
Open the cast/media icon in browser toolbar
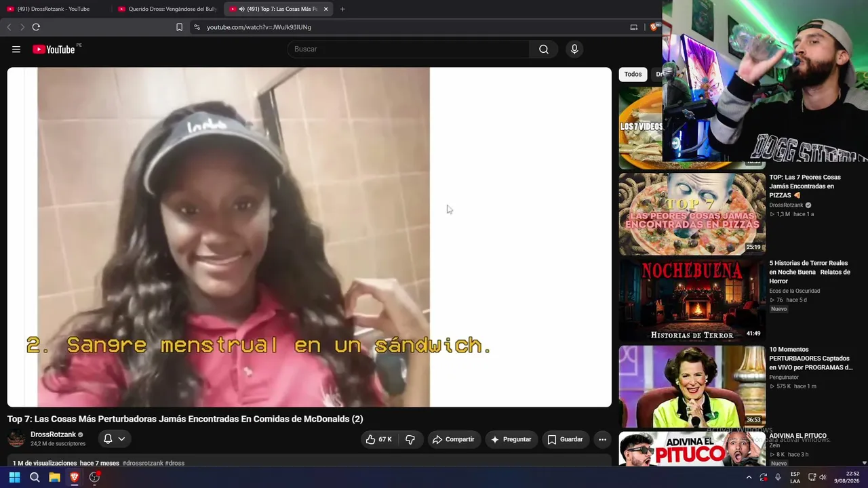coord(634,27)
